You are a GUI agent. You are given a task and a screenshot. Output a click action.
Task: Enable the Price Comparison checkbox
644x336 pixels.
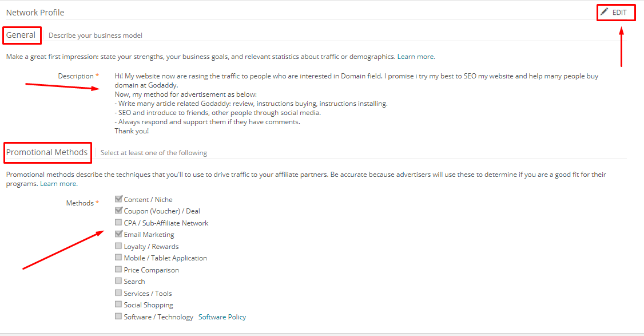(x=118, y=270)
